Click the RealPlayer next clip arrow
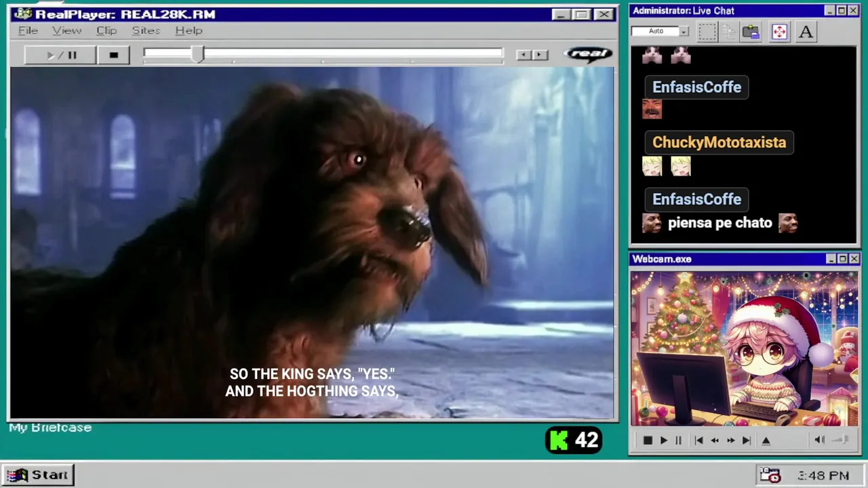This screenshot has height=488, width=868. [x=540, y=55]
